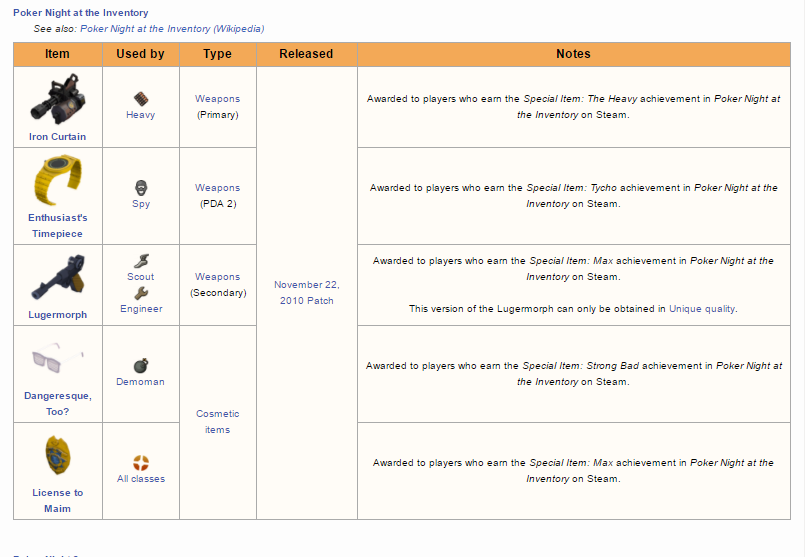Click the Enthusiast's Timepiece watch image
Viewport: 805px width, 557px height.
(x=58, y=180)
